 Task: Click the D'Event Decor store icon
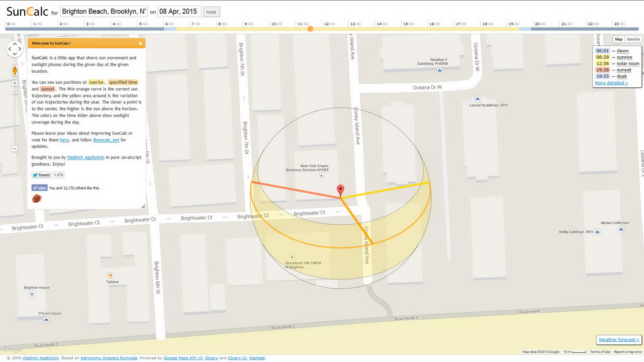click(x=46, y=320)
